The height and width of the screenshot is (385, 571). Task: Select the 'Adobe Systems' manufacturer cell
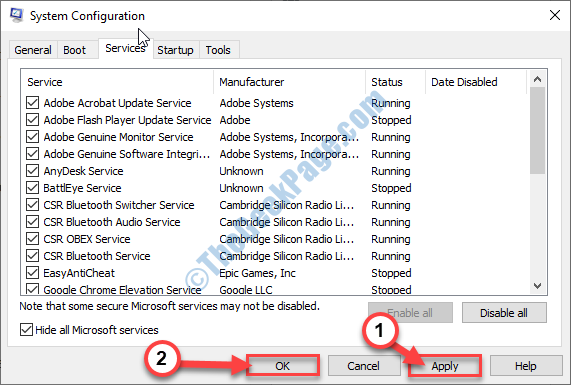point(256,103)
